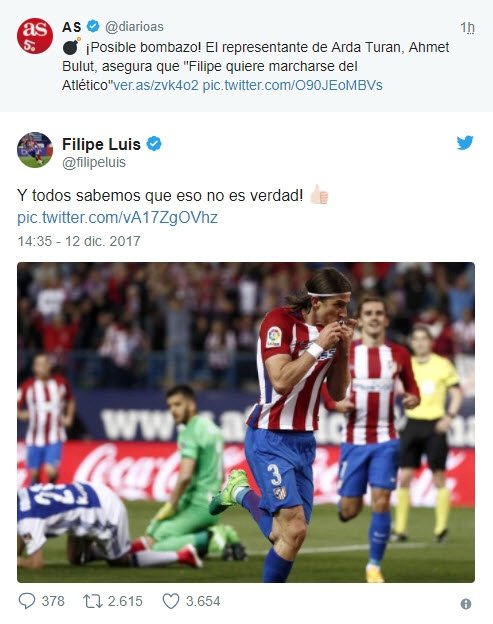Open the 14:35 - 12 dic. 2017 timestamp
Screen dimensions: 493x624
[79, 241]
